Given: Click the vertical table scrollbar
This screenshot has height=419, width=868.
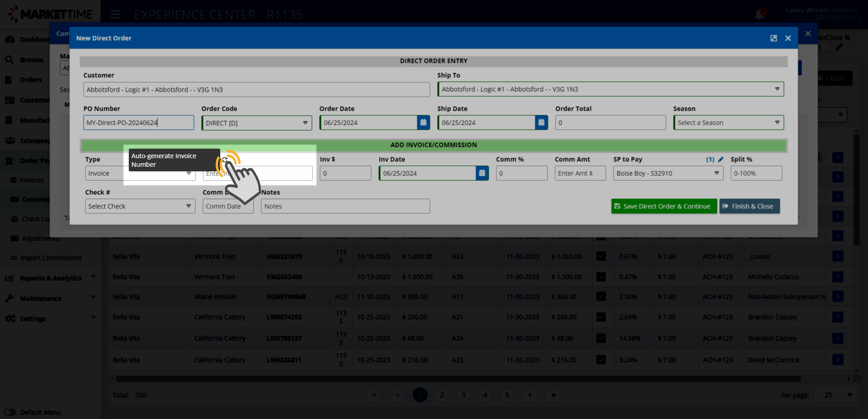Looking at the screenshot, I should pos(856,189).
